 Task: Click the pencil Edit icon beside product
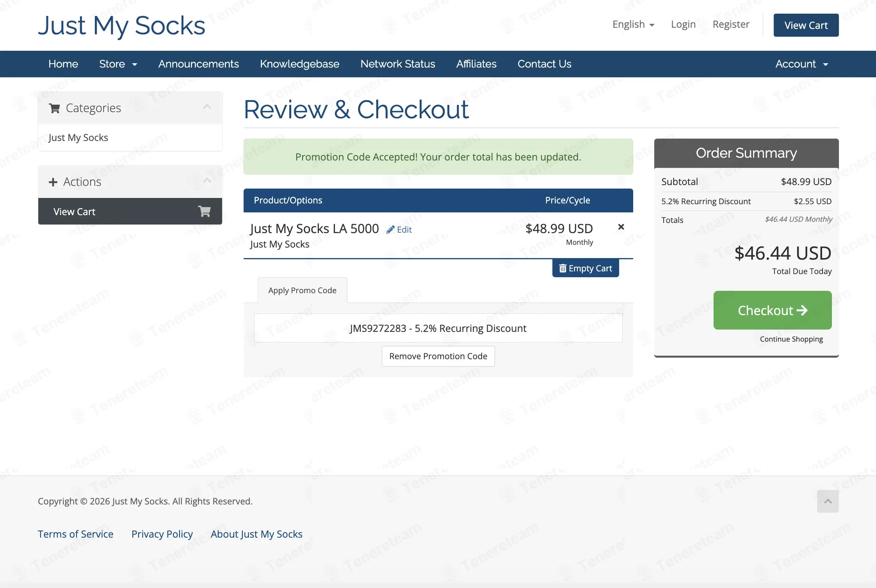coord(390,230)
